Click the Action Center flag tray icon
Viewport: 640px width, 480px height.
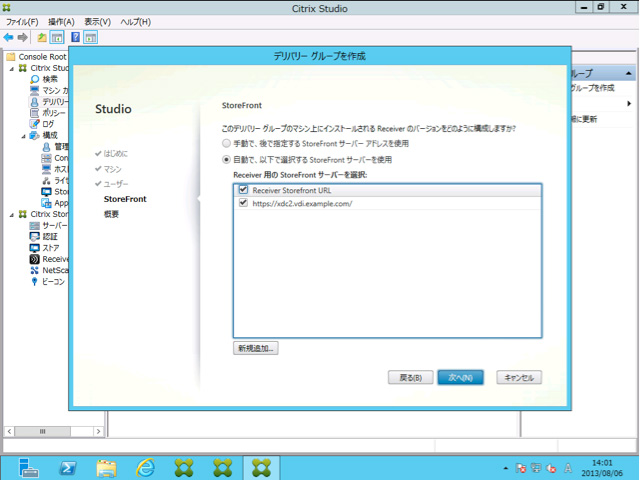(x=520, y=468)
